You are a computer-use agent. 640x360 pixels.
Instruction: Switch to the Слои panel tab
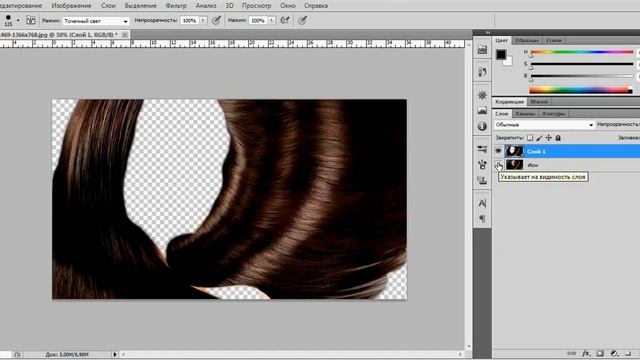(x=502, y=113)
